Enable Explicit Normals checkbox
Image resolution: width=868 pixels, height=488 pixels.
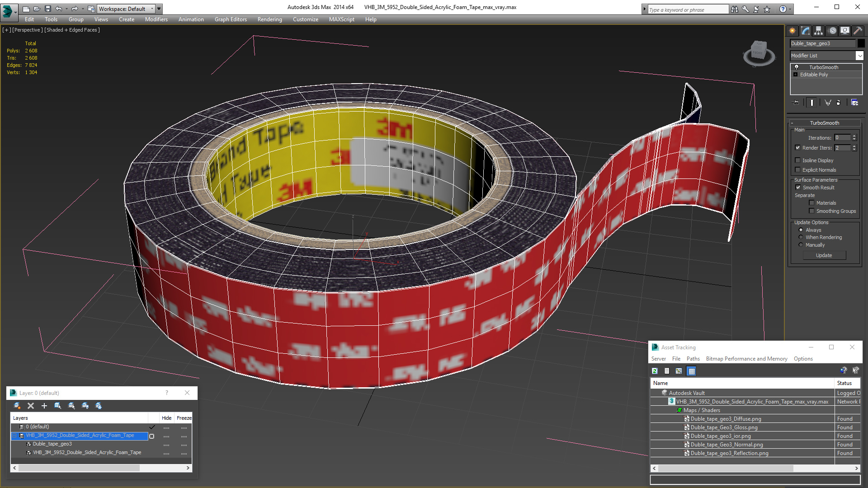798,170
